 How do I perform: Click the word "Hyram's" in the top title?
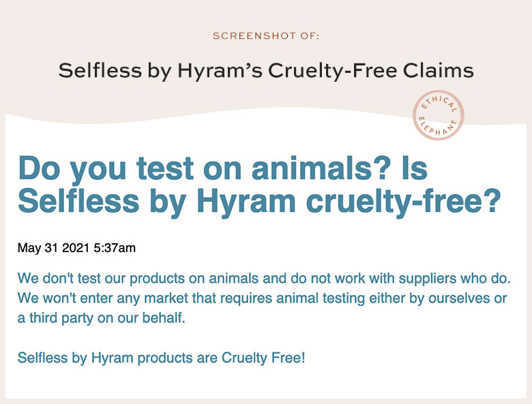220,71
